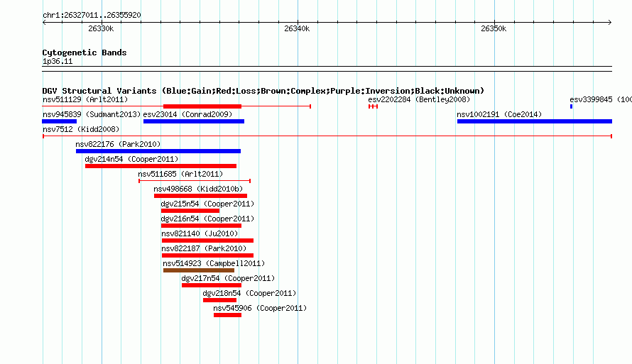Click the red dgv214n54 loss bar
Screen dimensions: 632x364
click(x=160, y=166)
